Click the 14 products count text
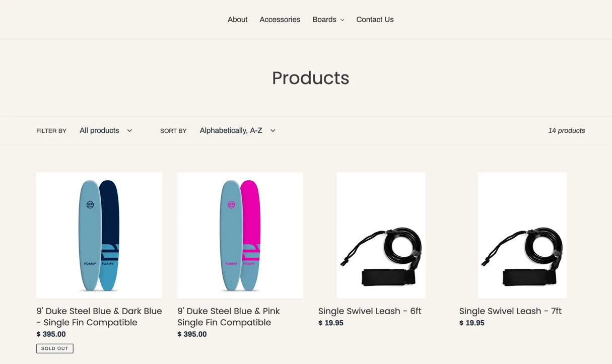Screen dimensions: 612x364 click(x=566, y=130)
